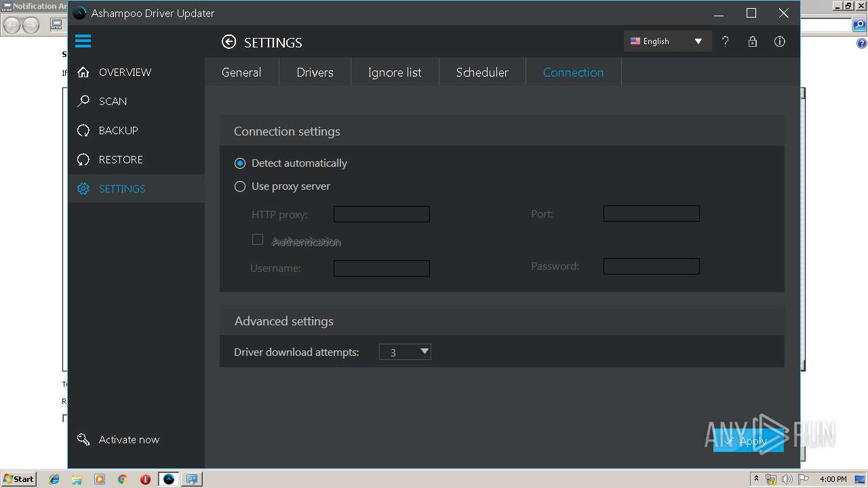Open the info icon in header
The height and width of the screenshot is (488, 868).
point(780,41)
